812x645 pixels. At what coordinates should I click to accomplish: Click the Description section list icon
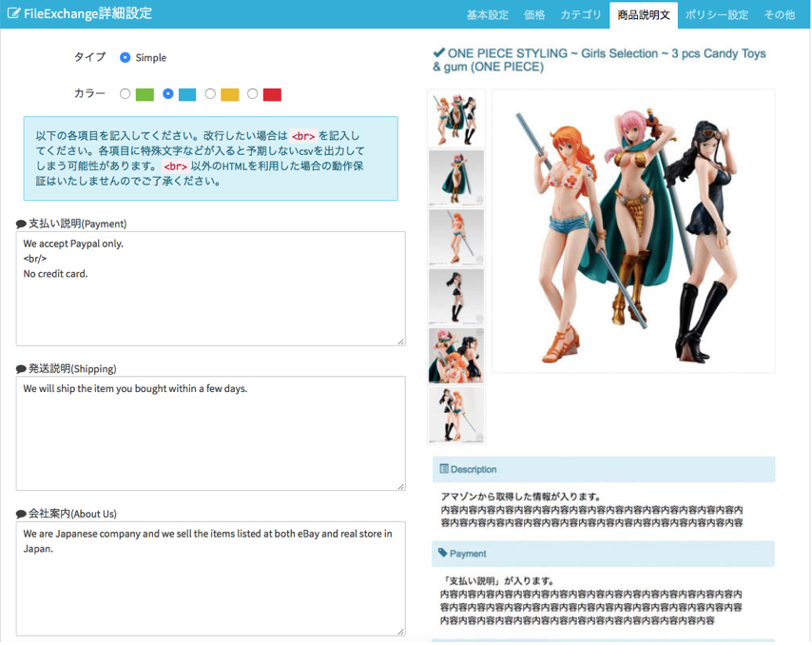[x=443, y=469]
